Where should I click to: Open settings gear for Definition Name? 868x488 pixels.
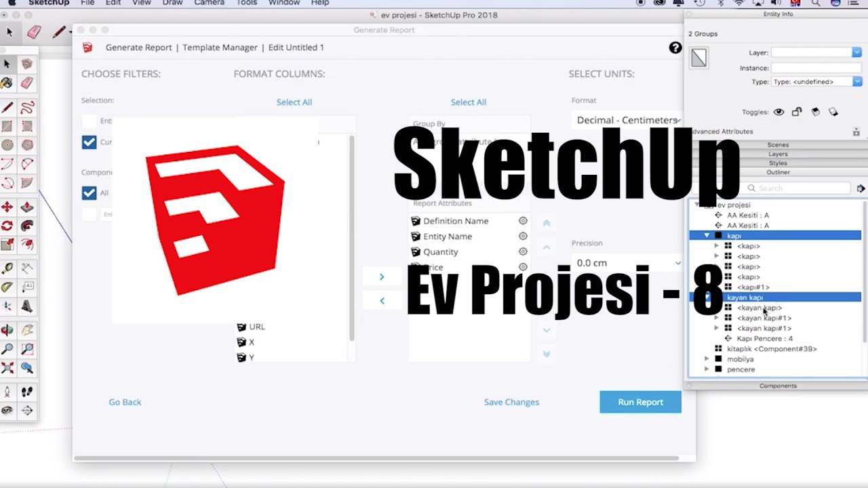[x=523, y=221]
